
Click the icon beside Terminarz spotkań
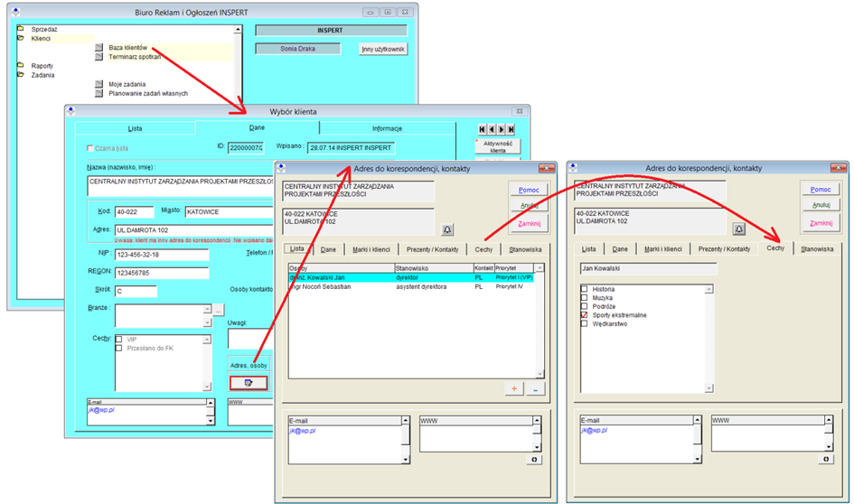click(99, 57)
